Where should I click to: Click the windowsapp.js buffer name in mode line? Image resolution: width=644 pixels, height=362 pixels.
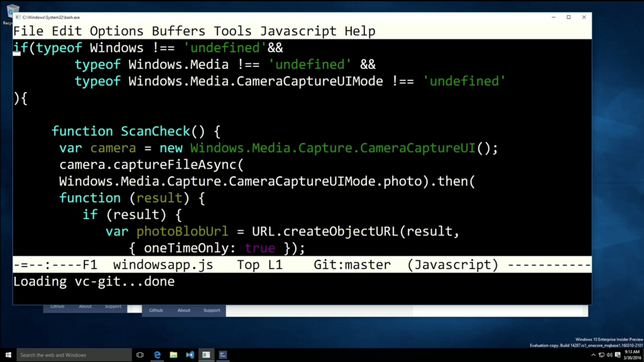163,265
